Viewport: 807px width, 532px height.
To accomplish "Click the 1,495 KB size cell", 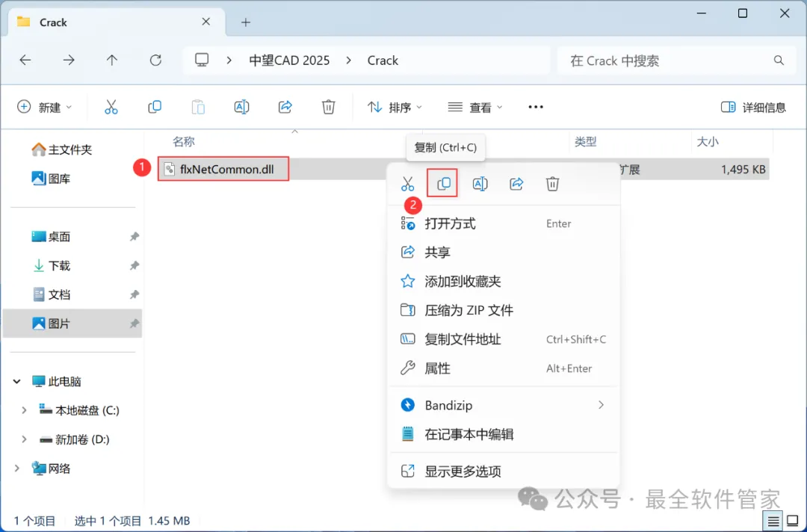I will (743, 170).
